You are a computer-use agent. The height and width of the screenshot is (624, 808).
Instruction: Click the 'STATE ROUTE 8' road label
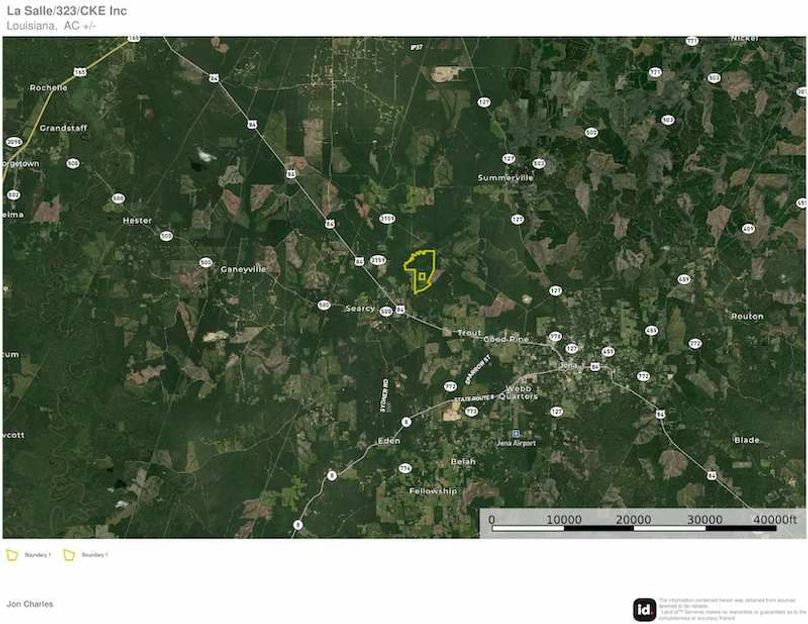(474, 399)
